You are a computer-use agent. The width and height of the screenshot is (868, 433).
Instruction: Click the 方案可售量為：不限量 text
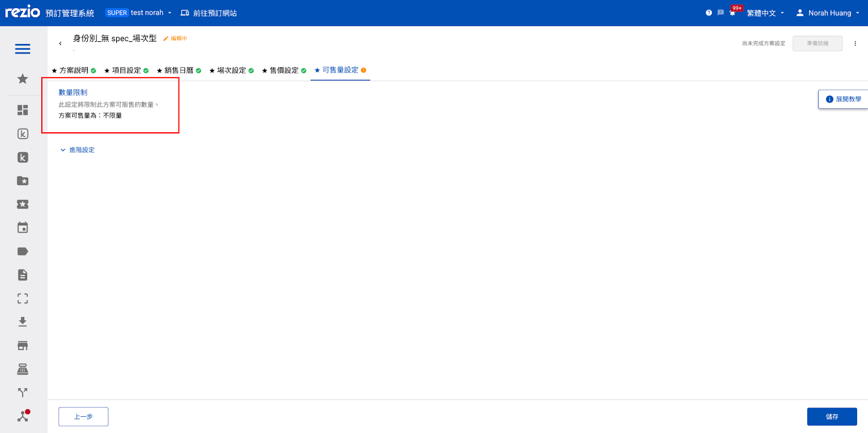tap(90, 115)
